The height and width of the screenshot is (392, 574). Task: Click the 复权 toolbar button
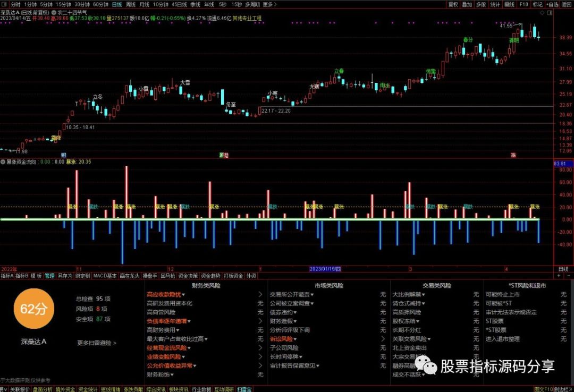[x=453, y=4]
